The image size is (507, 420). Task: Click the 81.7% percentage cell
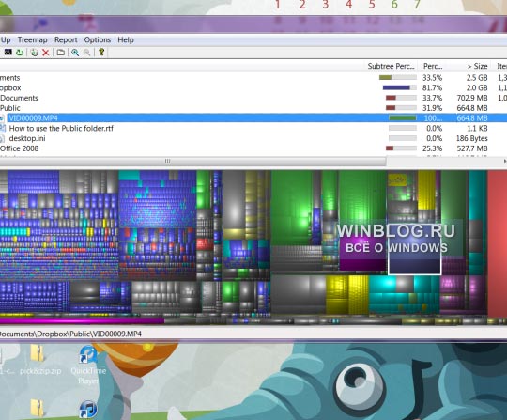pos(432,88)
